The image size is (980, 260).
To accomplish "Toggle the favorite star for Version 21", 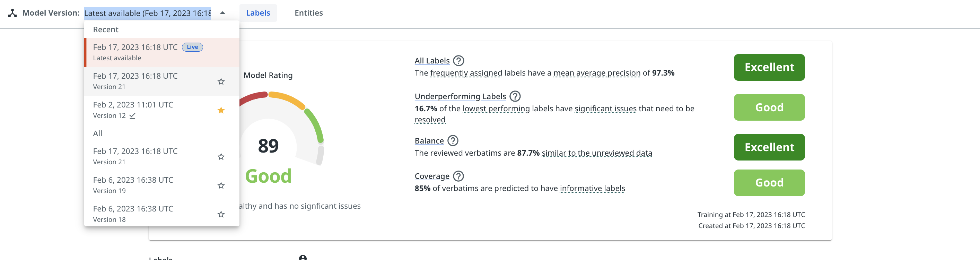I will coord(221,81).
